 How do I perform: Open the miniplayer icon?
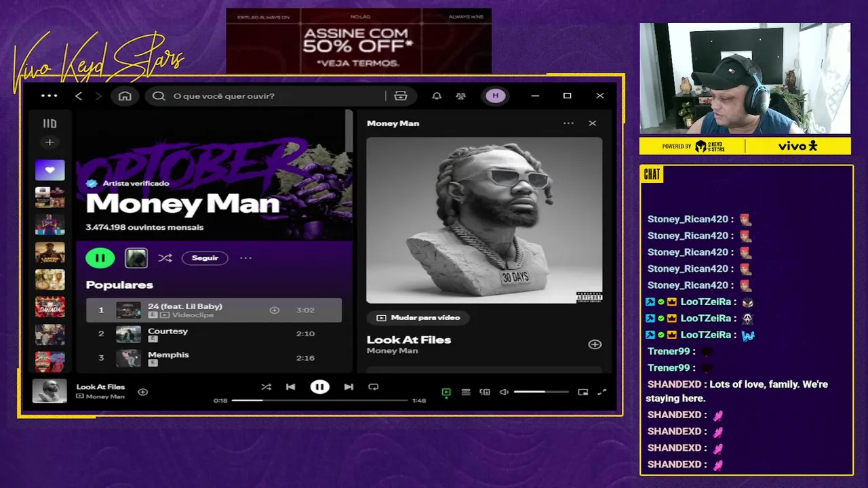583,392
